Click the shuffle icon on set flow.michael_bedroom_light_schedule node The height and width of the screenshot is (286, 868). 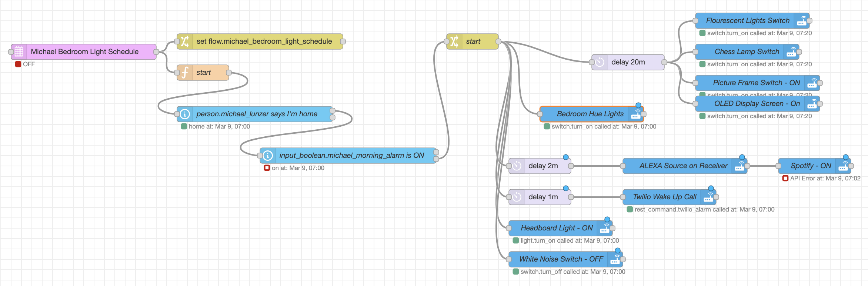(x=185, y=41)
